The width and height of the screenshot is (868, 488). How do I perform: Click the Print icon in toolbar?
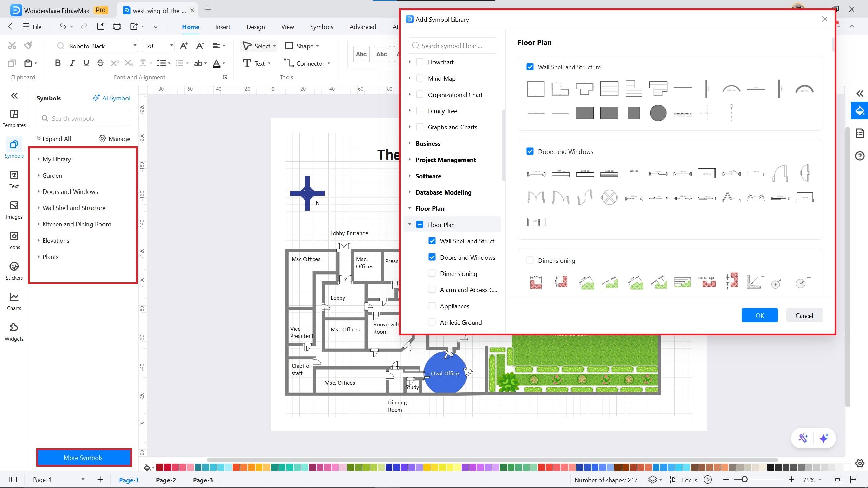coord(117,26)
